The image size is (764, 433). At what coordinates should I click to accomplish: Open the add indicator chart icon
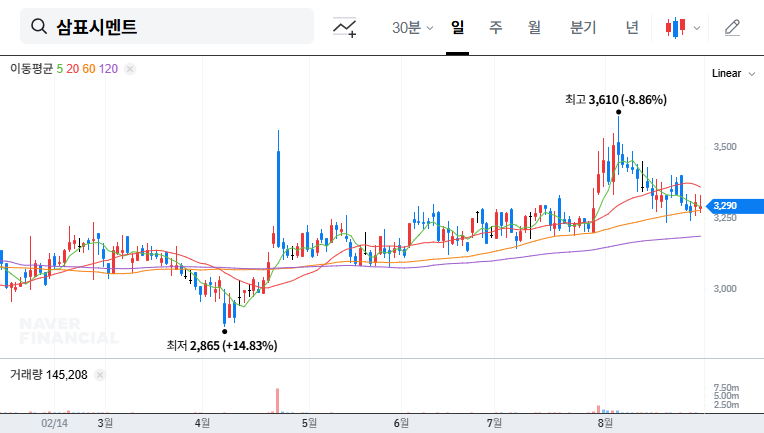coord(344,27)
